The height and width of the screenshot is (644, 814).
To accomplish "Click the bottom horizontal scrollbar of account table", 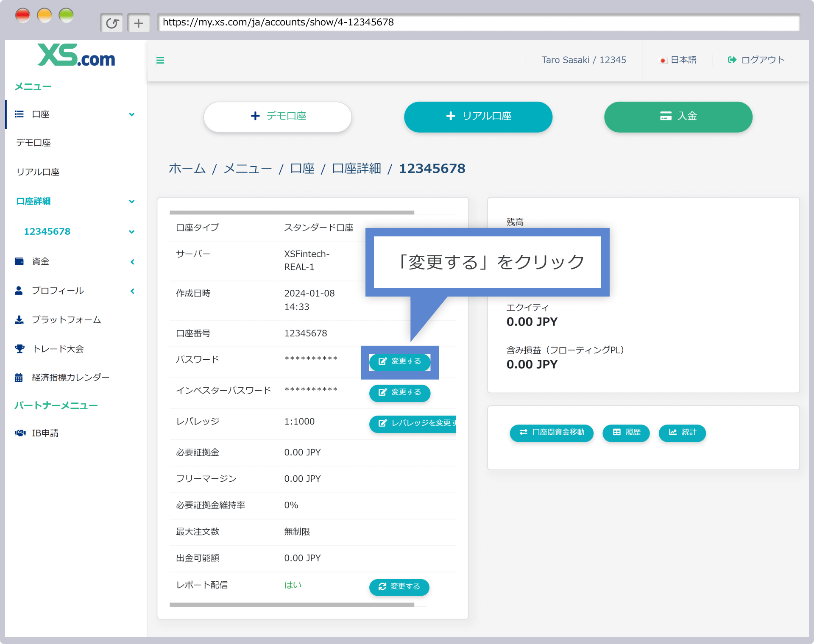I will 292,605.
